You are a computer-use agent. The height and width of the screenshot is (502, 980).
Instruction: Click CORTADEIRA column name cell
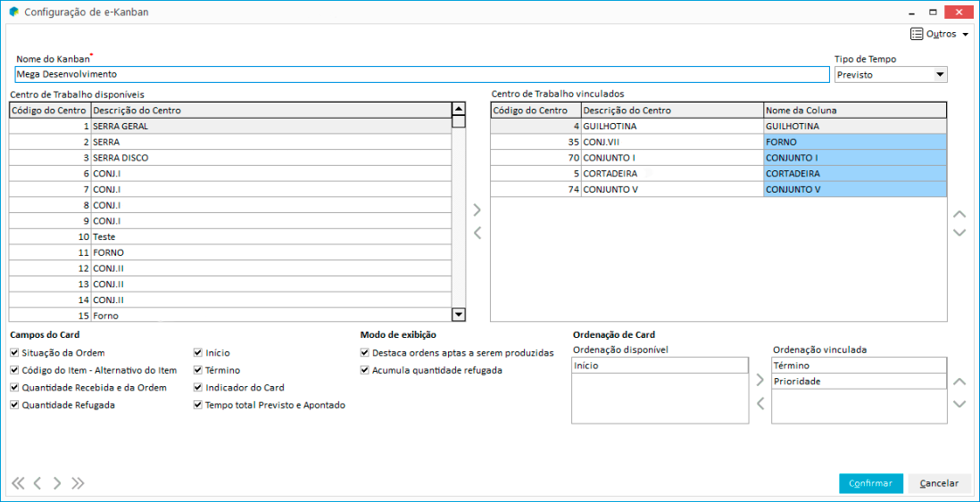click(x=855, y=173)
